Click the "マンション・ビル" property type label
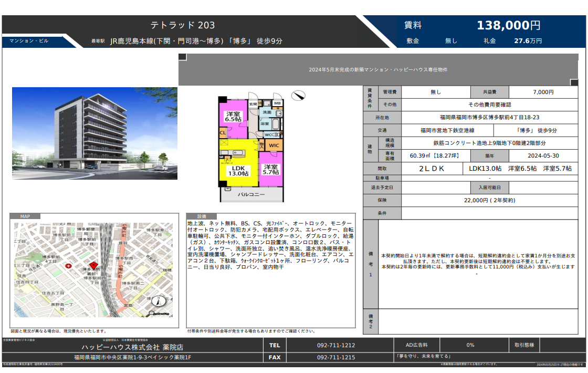The width and height of the screenshot is (588, 373). 29,40
